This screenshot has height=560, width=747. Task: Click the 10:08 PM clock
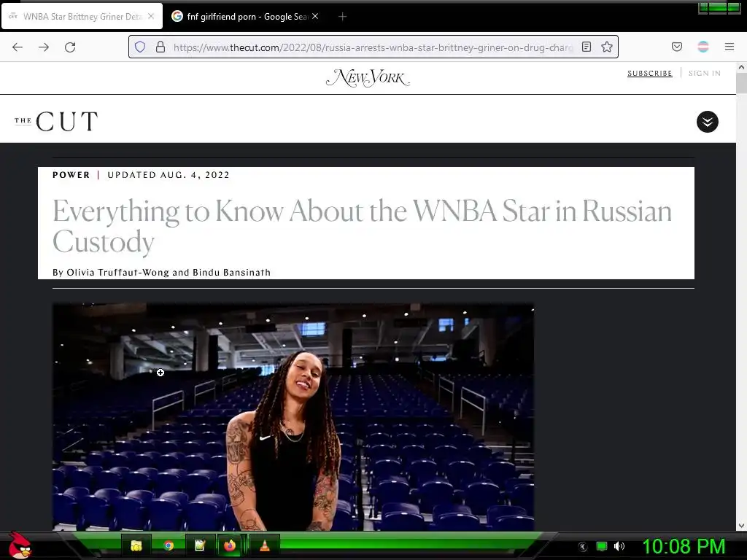click(x=684, y=546)
